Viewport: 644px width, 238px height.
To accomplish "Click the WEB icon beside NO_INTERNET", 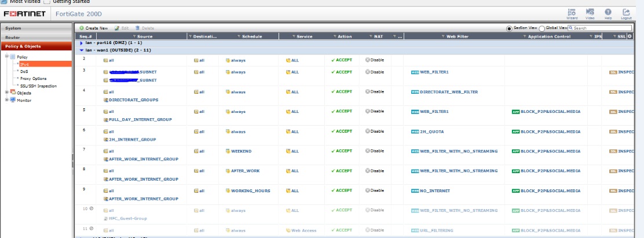I will [x=415, y=191].
